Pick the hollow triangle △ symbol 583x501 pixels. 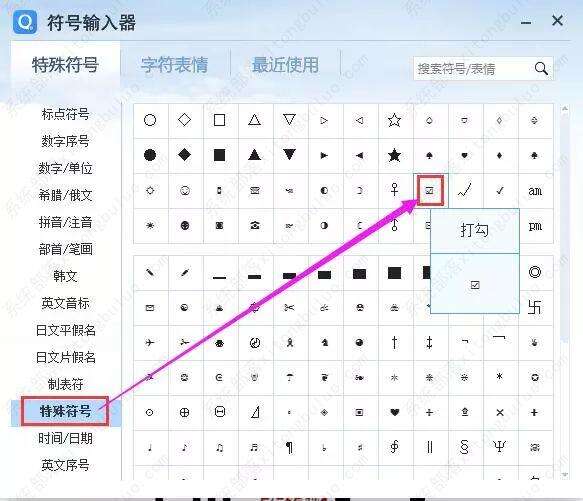coord(254,120)
